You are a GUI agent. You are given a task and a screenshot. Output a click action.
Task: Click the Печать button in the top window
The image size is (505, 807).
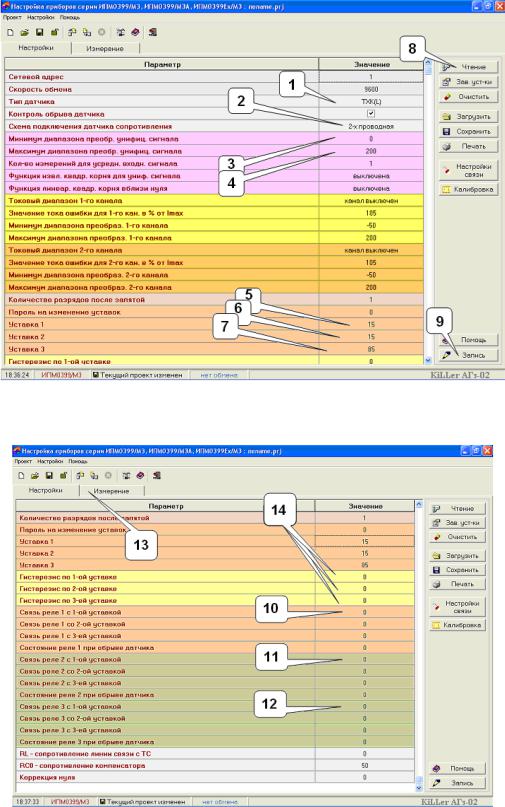pyautogui.click(x=468, y=147)
